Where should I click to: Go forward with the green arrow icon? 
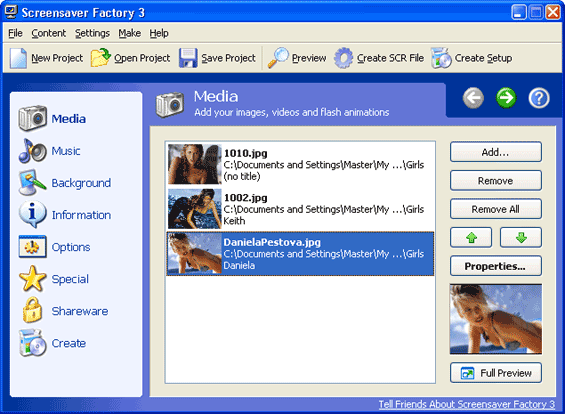pyautogui.click(x=506, y=98)
